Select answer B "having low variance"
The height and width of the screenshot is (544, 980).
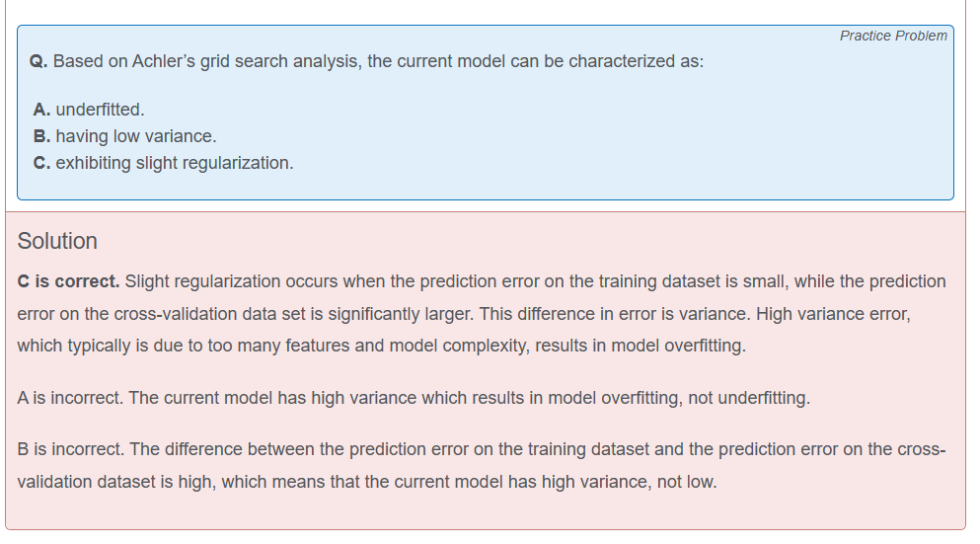tap(135, 136)
